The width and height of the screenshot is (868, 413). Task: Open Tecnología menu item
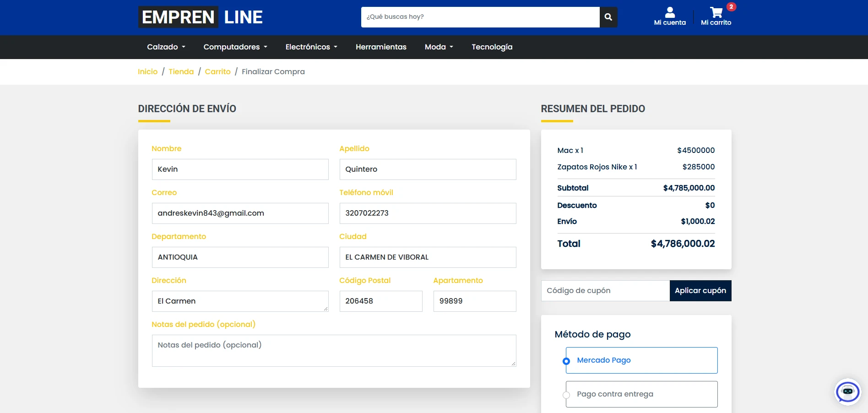point(492,47)
